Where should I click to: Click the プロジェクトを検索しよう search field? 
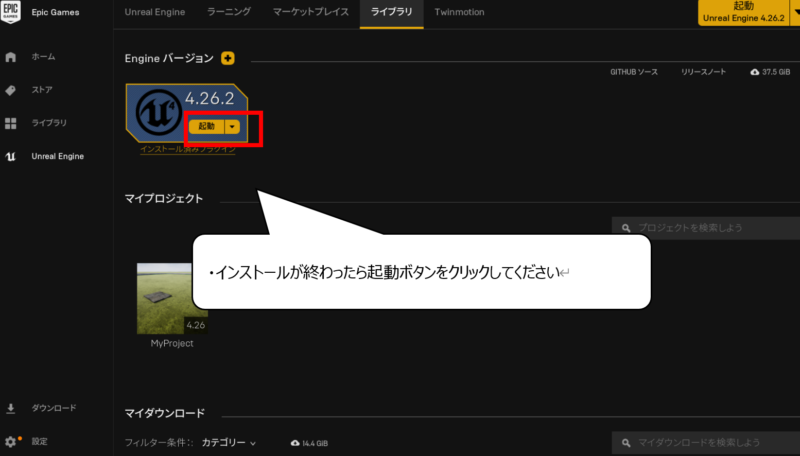[706, 228]
